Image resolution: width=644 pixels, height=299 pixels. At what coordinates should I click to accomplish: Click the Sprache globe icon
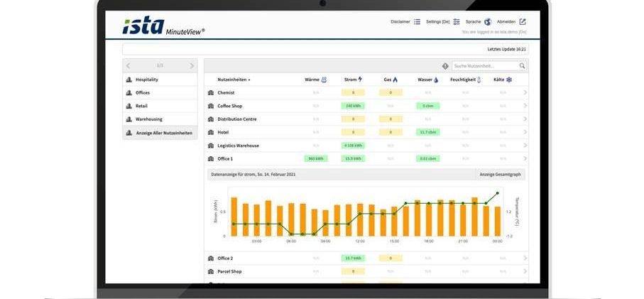click(488, 22)
